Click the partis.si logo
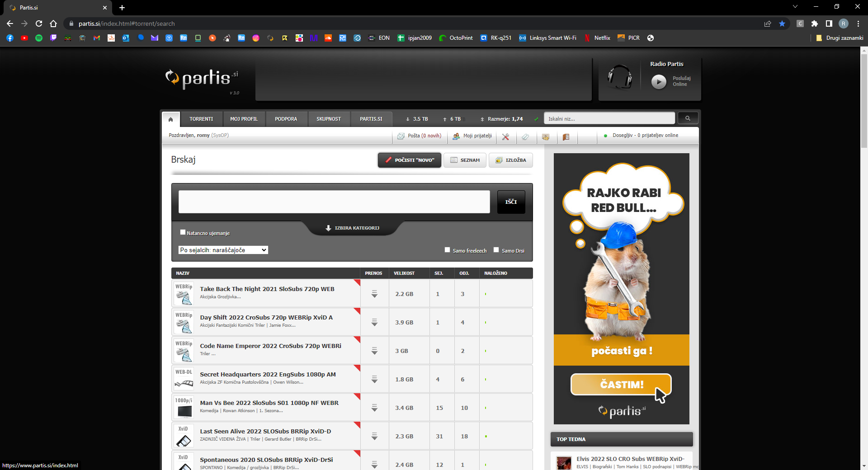The image size is (868, 470). pos(202,79)
